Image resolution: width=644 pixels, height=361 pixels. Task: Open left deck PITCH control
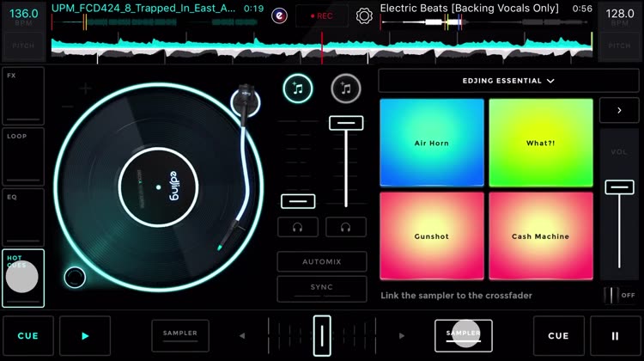tap(23, 46)
